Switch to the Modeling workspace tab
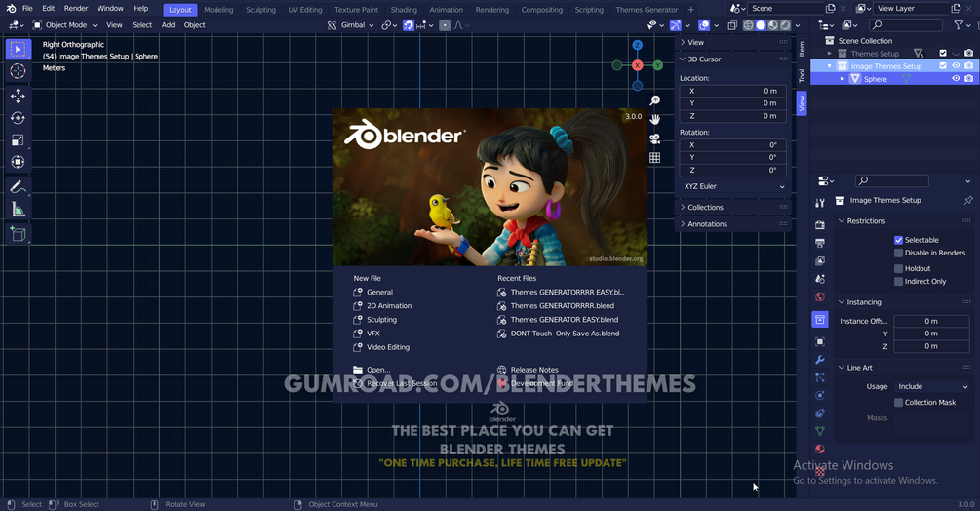Viewport: 980px width, 511px height. click(218, 10)
